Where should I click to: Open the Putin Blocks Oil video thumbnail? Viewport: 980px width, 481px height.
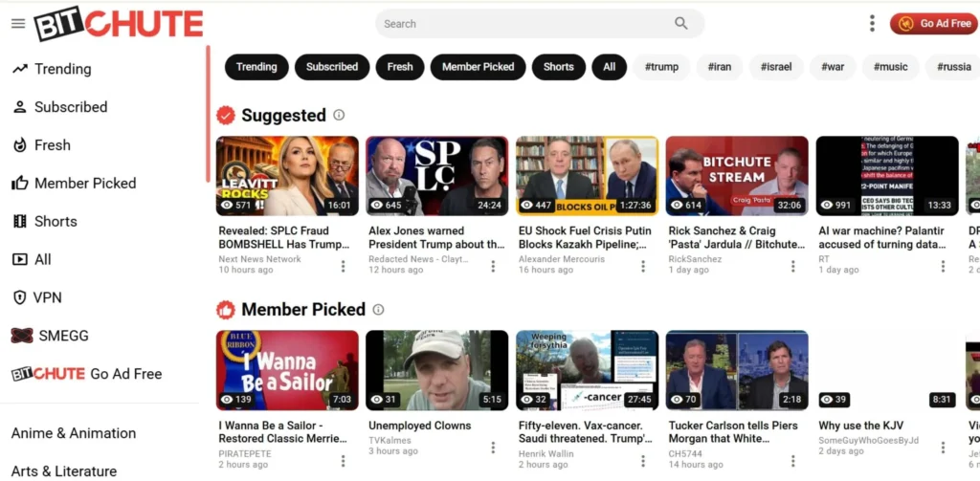coord(587,176)
